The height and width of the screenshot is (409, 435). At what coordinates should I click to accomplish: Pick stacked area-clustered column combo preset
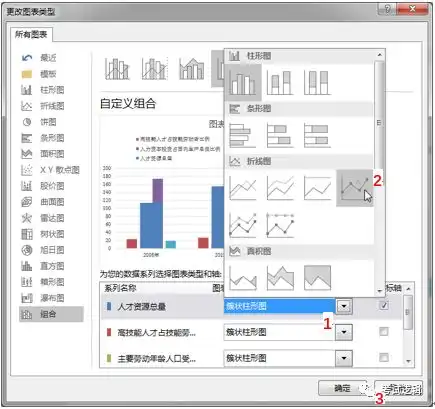point(191,69)
